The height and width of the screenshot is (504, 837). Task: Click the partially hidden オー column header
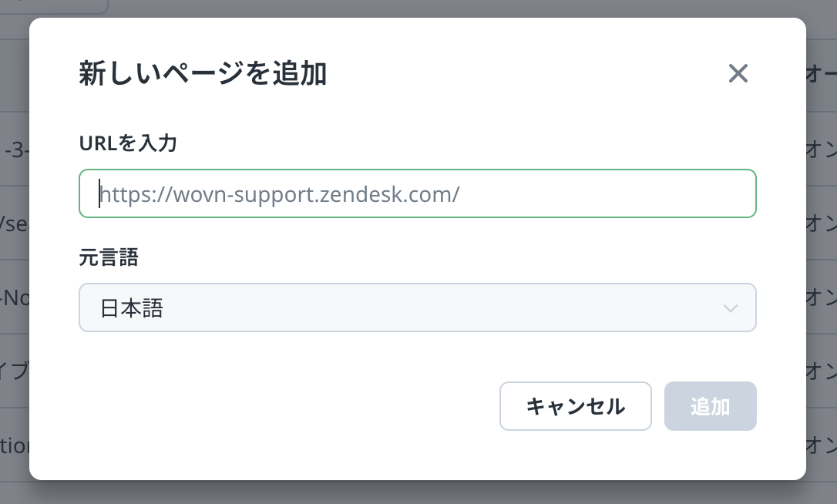821,75
